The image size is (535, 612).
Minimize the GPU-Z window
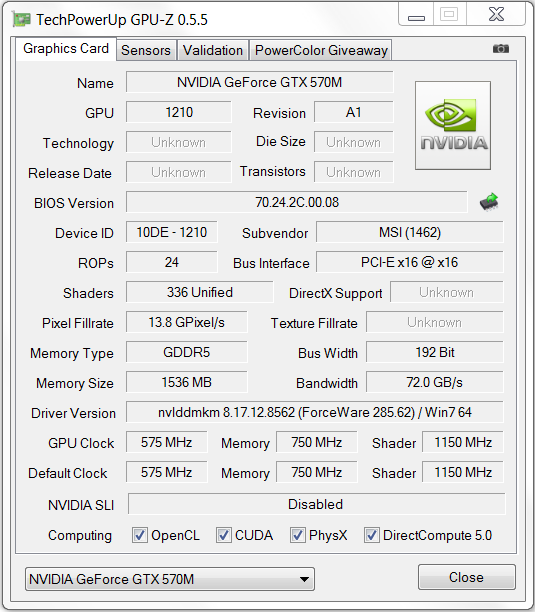click(x=416, y=14)
